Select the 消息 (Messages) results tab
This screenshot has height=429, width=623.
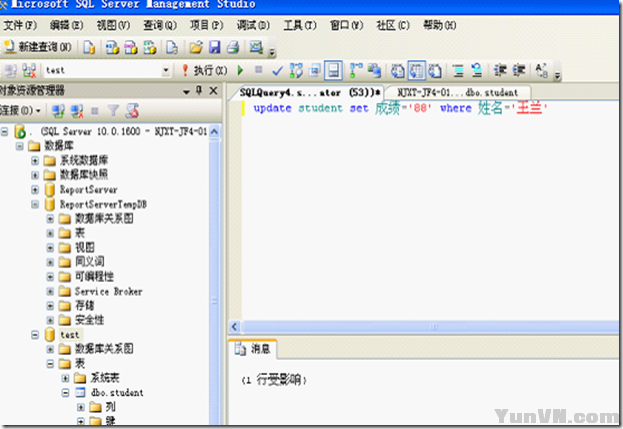click(x=253, y=349)
